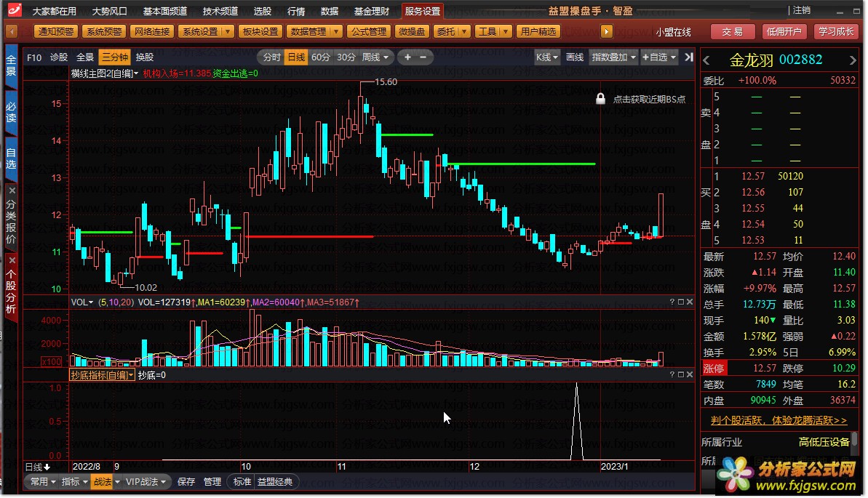Screen dimensions: 868x498
Task: Collapse side panel with >| icon
Action: 688,57
